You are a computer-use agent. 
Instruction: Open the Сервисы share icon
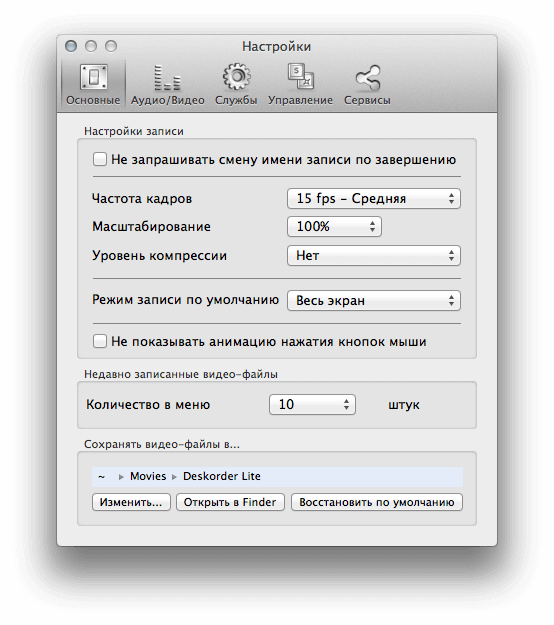pyautogui.click(x=368, y=77)
